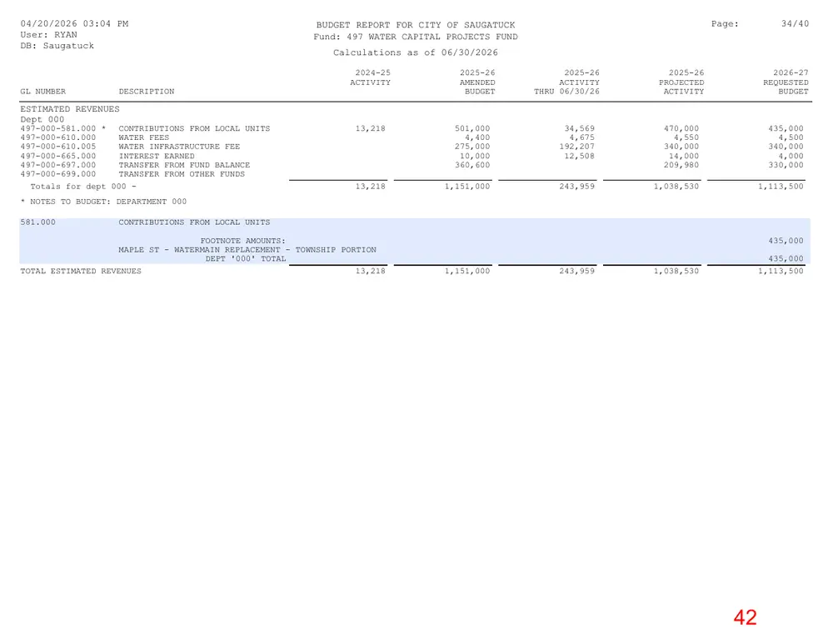Click the "DB: Saugatuck" line
This screenshot has width=833, height=644.
[x=57, y=46]
